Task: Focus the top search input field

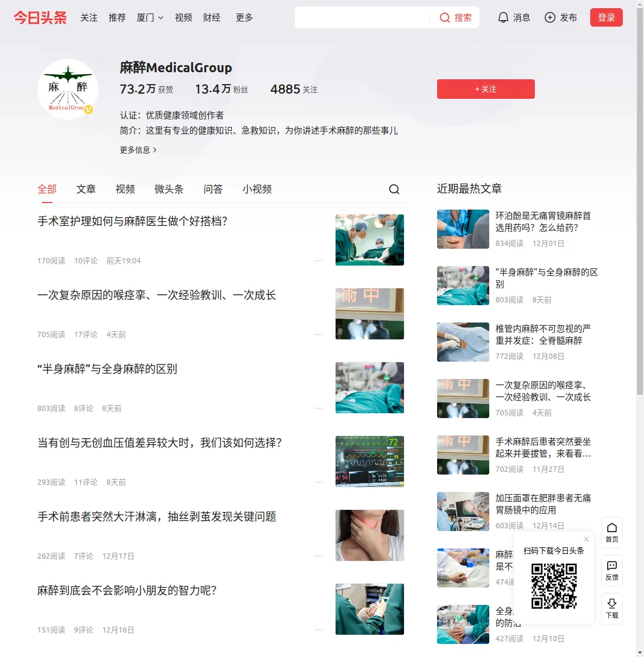Action: coord(362,17)
